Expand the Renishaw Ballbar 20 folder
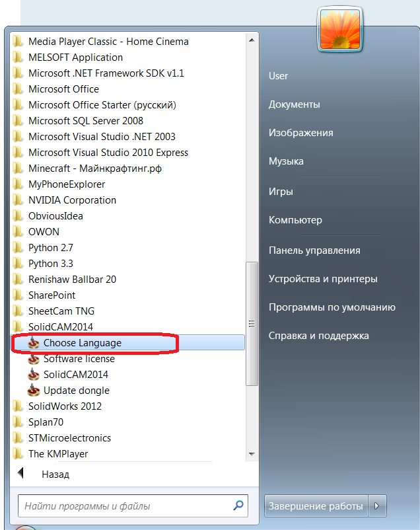This screenshot has width=420, height=530. pos(72,280)
